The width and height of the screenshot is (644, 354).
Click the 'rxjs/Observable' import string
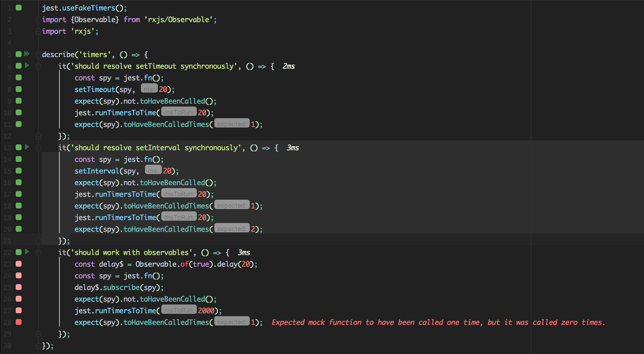178,20
